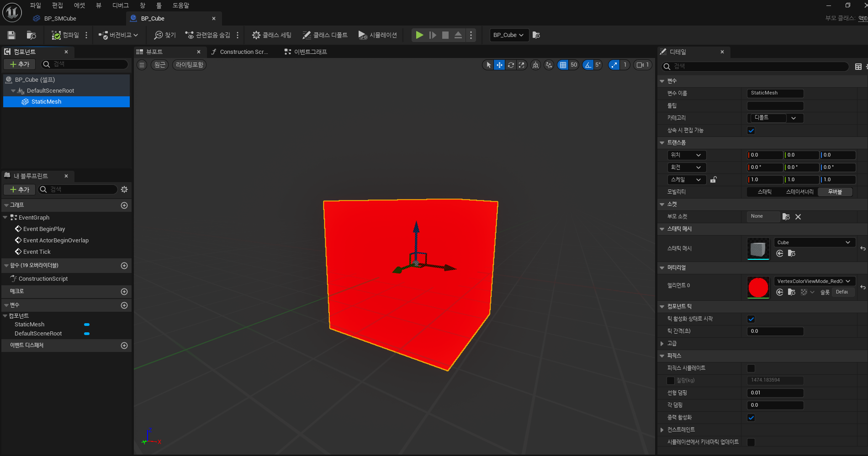Clear parent socket with X icon
Viewport: 868px width, 456px height.
[798, 217]
